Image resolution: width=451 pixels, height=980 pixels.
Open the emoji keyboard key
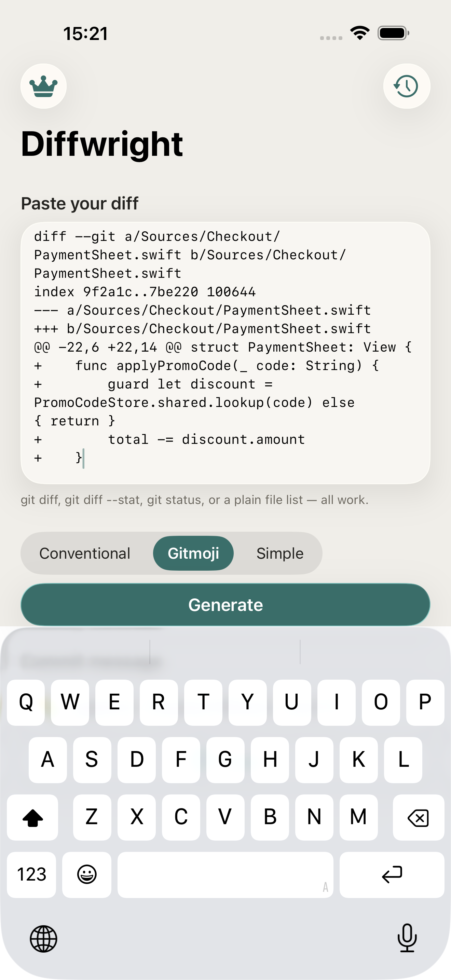(87, 875)
